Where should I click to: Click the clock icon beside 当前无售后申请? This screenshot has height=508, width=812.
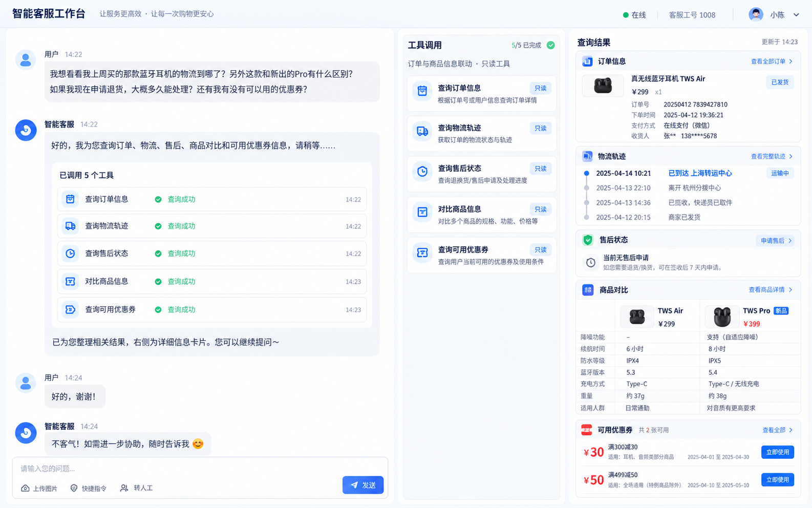click(590, 262)
